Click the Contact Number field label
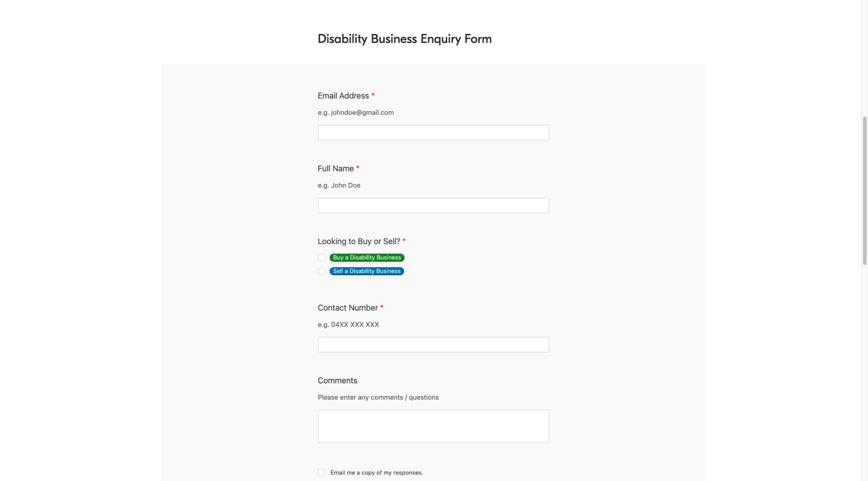This screenshot has width=868, height=481. 348,308
